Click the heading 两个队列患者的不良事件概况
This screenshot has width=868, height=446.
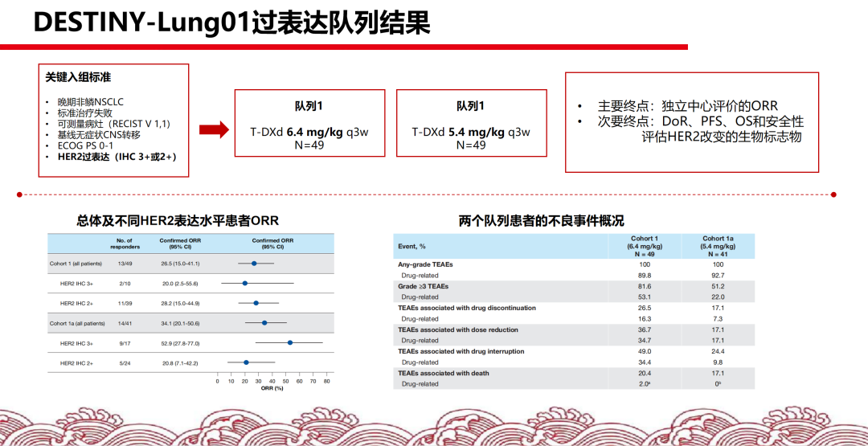(542, 221)
